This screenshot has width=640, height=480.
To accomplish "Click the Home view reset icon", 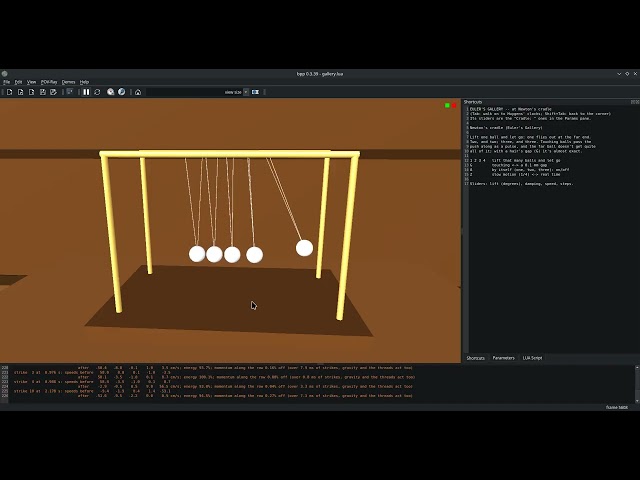I will (x=138, y=92).
